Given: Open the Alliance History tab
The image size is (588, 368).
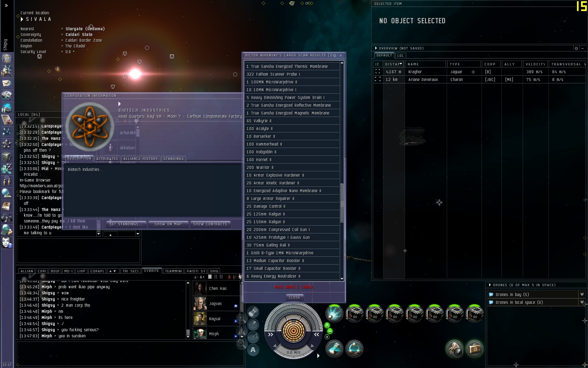Looking at the screenshot, I should 140,159.
